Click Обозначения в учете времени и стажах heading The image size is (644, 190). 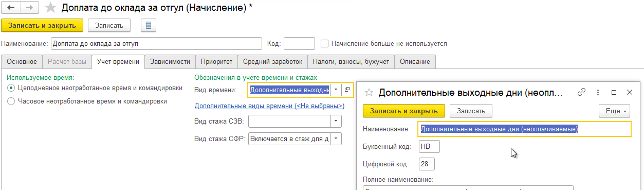pos(256,77)
